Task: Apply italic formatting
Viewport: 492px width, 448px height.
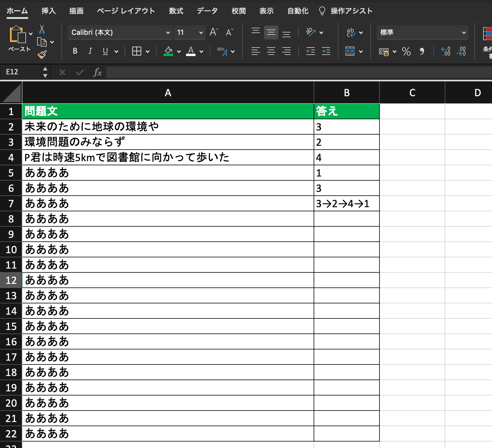Action: click(x=90, y=51)
